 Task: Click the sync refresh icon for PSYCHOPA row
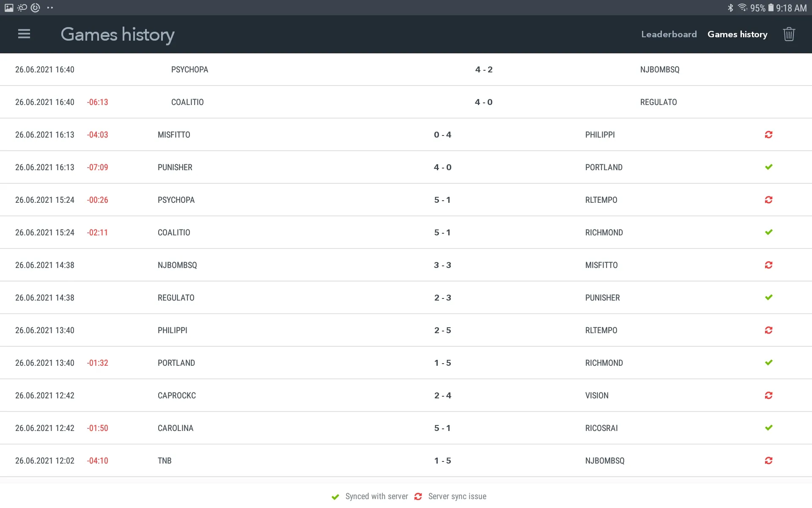[769, 199]
